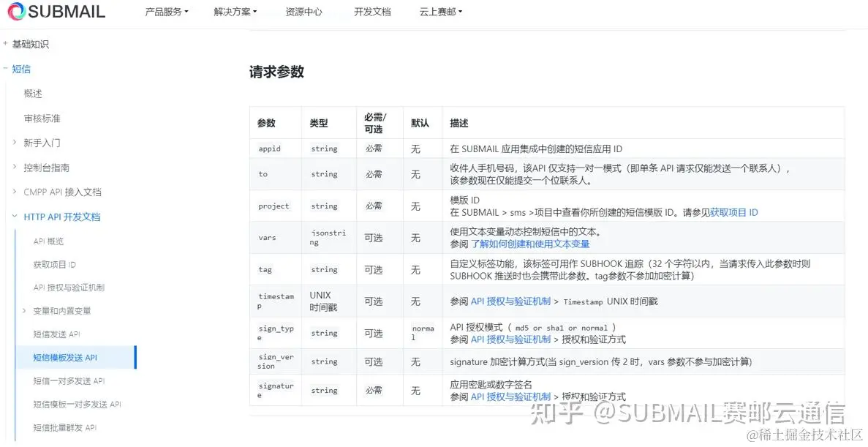The height and width of the screenshot is (447, 868).
Task: Open API 概览 page
Action: pyautogui.click(x=48, y=241)
